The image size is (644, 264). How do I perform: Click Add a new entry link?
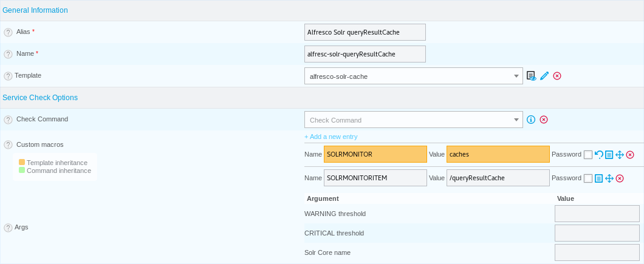coord(331,137)
